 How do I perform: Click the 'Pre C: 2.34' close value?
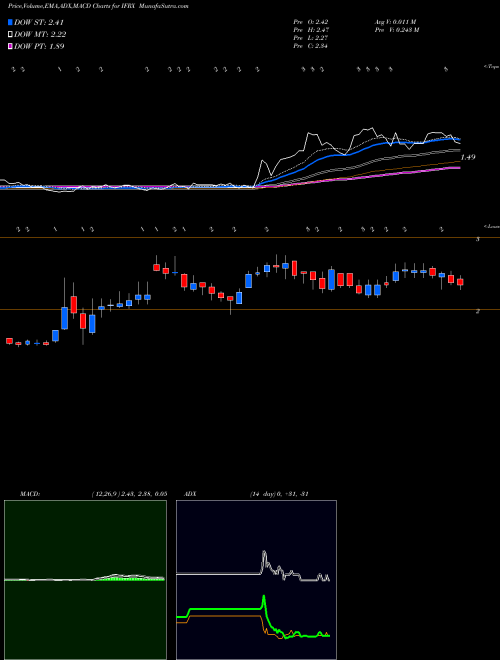point(311,45)
